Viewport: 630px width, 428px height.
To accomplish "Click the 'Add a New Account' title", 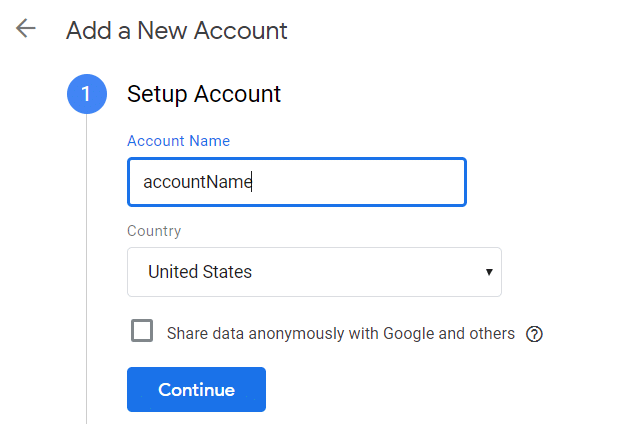I will coord(176,31).
